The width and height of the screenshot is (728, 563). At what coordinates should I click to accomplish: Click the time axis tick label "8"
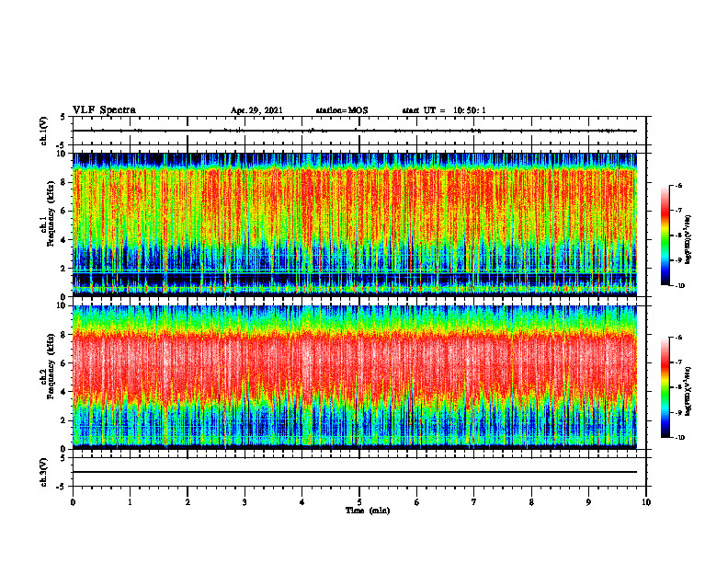(531, 502)
